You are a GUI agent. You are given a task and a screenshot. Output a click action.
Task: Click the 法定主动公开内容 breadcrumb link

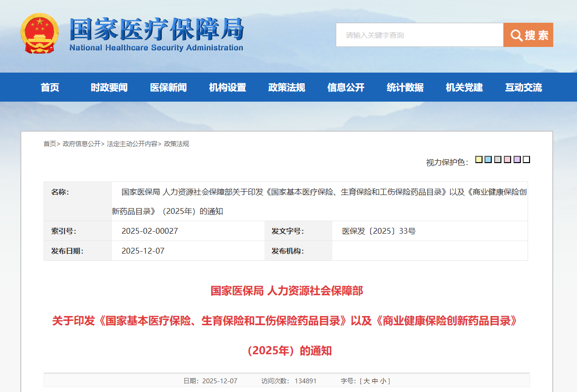132,144
